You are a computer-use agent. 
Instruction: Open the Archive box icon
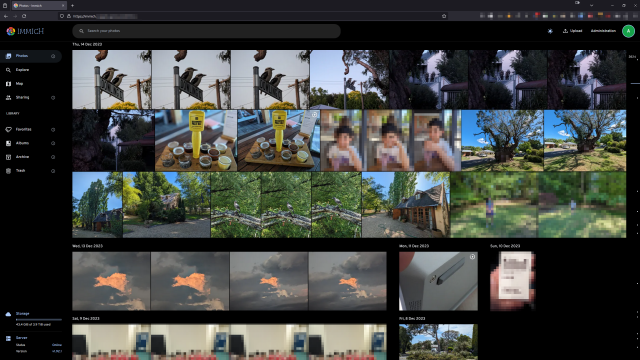coord(8,157)
